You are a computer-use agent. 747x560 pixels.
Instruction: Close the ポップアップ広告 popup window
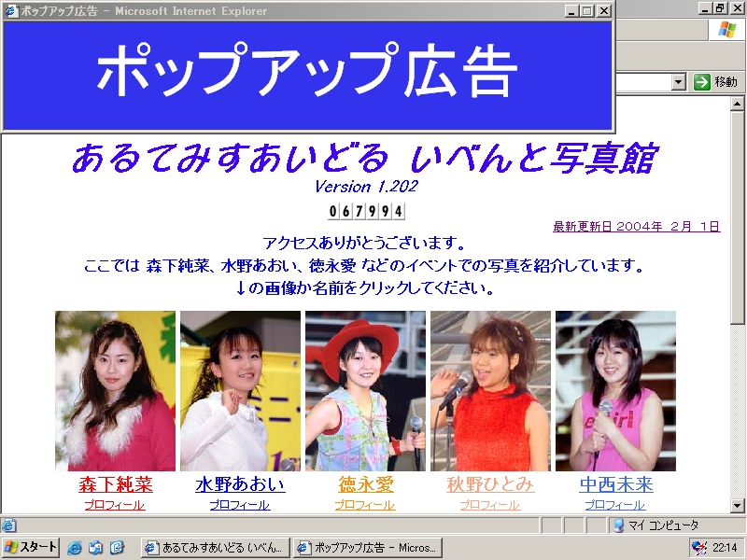[603, 10]
